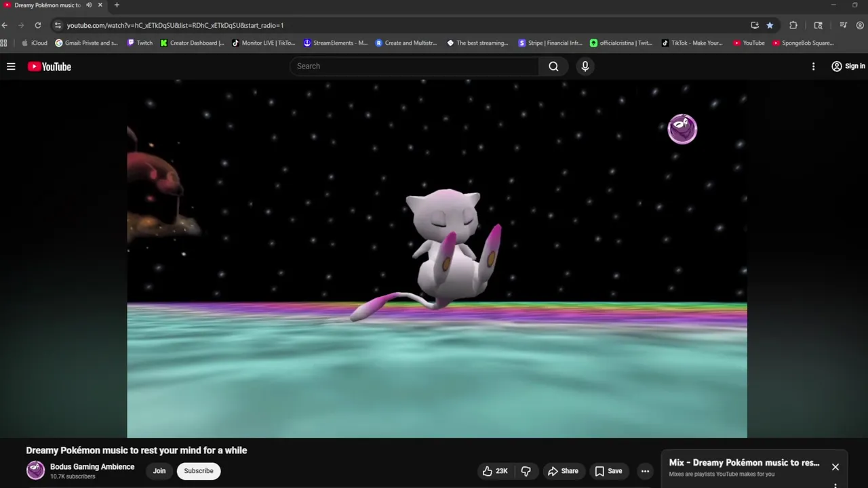
Task: Click the Mixes are playlists YouTube makes for you text
Action: tap(722, 474)
